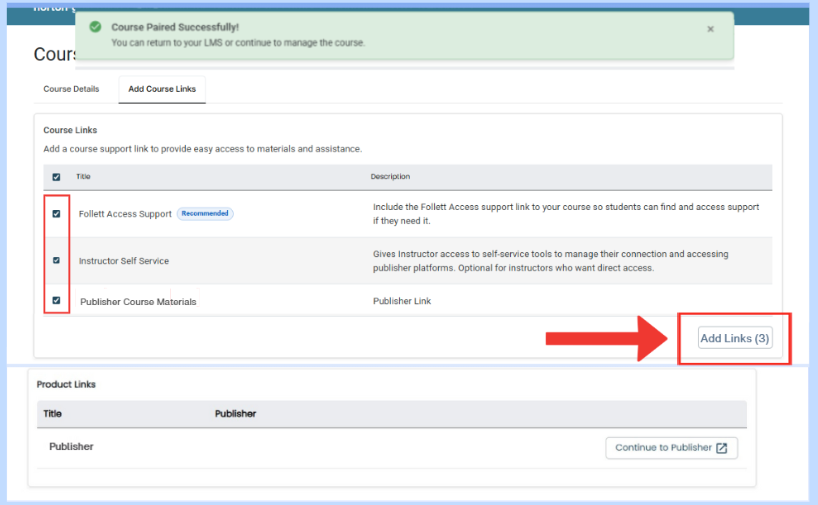
Task: Click the Title column header in Course Links
Action: tap(83, 176)
